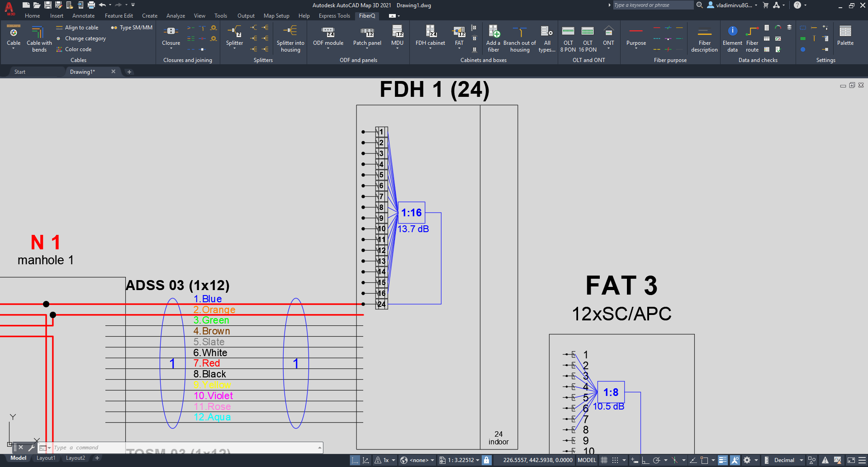Open the Express Tools tab
The height and width of the screenshot is (467, 868).
coord(334,16)
